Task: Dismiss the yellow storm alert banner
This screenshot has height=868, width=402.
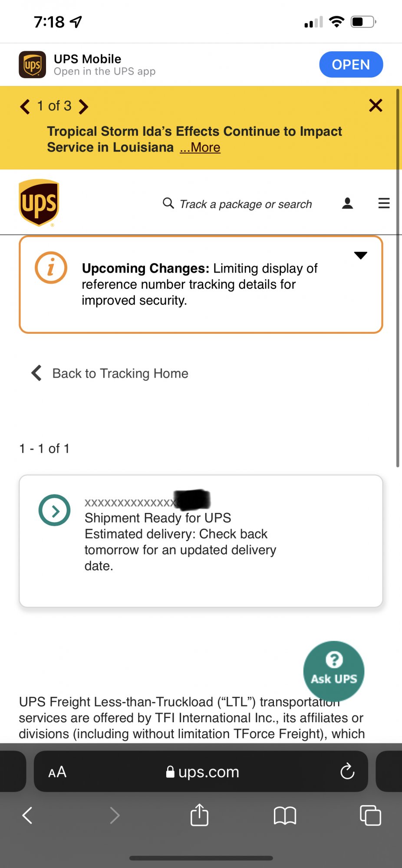Action: pyautogui.click(x=376, y=105)
